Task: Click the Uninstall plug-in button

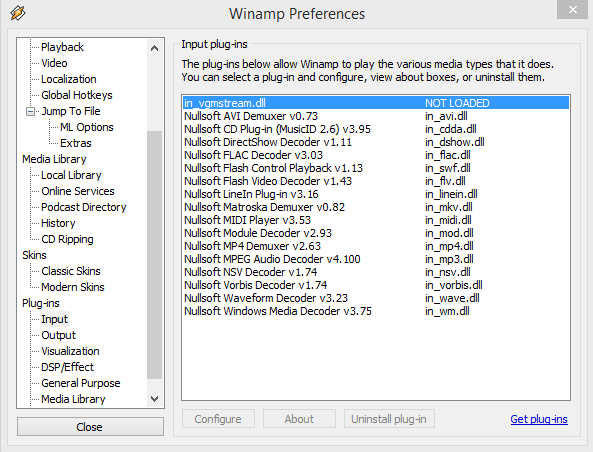Action: (x=389, y=419)
